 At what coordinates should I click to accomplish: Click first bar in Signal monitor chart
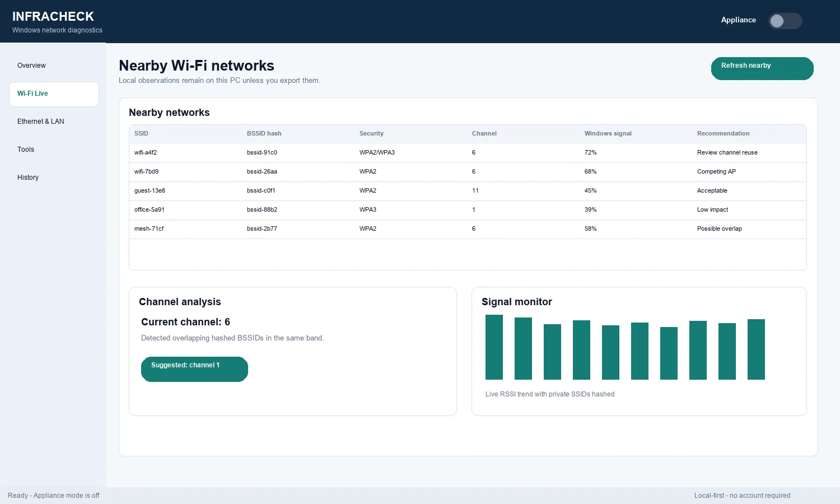coord(494,347)
